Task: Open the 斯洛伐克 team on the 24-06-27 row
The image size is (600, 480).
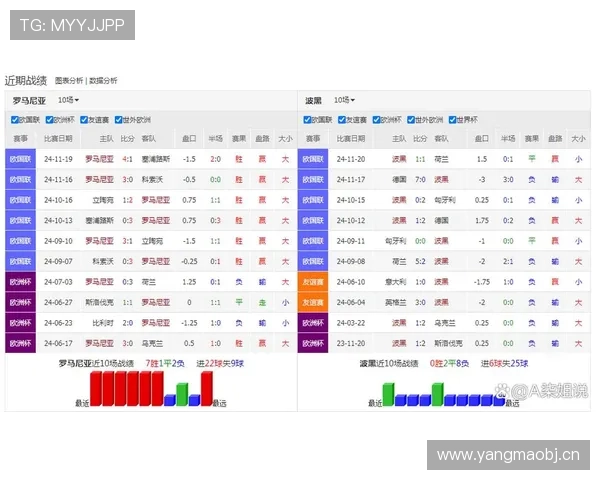Action: point(99,302)
